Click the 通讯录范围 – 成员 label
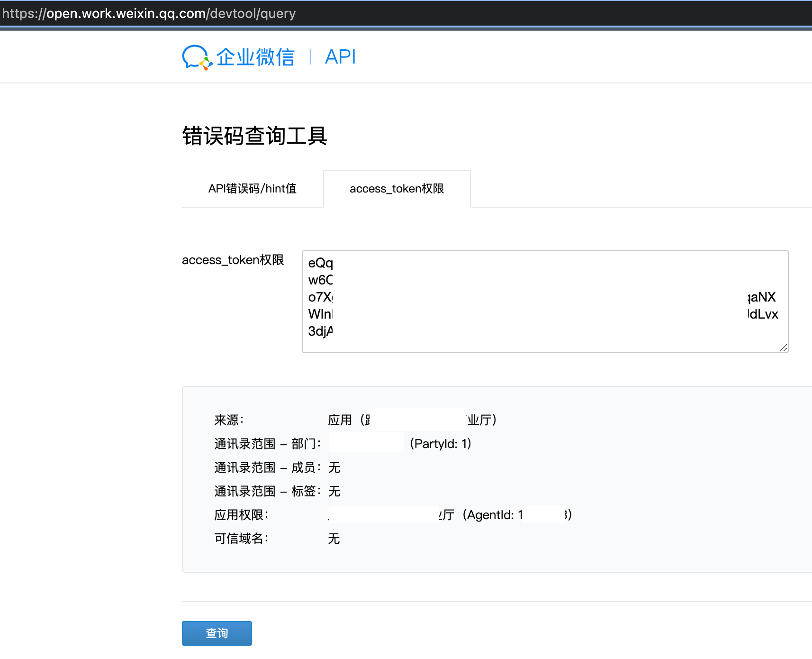812x659 pixels. pos(268,467)
